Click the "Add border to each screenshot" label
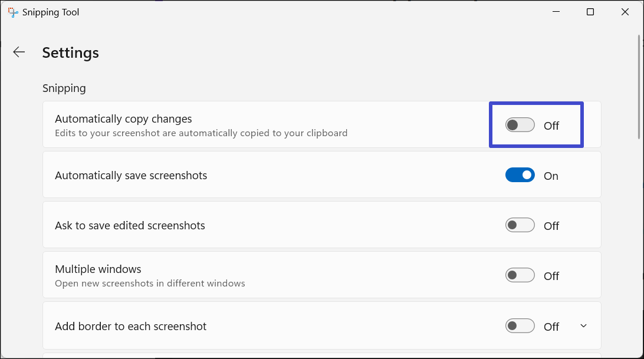The height and width of the screenshot is (359, 644). [x=130, y=326]
